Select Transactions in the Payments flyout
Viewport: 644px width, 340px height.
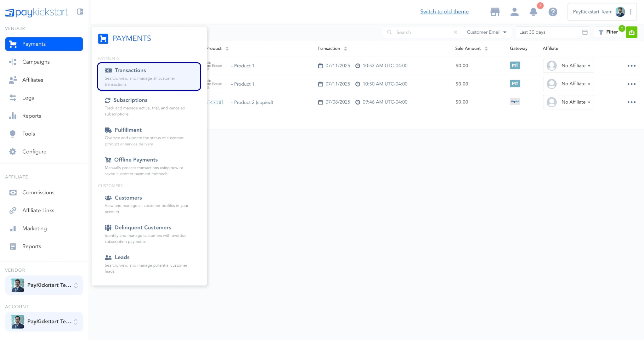coord(149,76)
